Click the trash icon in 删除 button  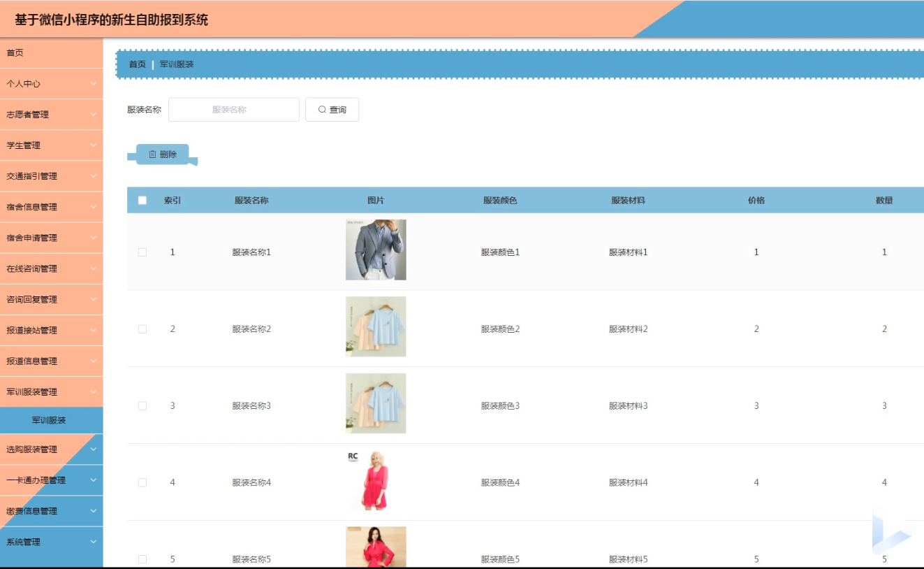click(x=152, y=154)
